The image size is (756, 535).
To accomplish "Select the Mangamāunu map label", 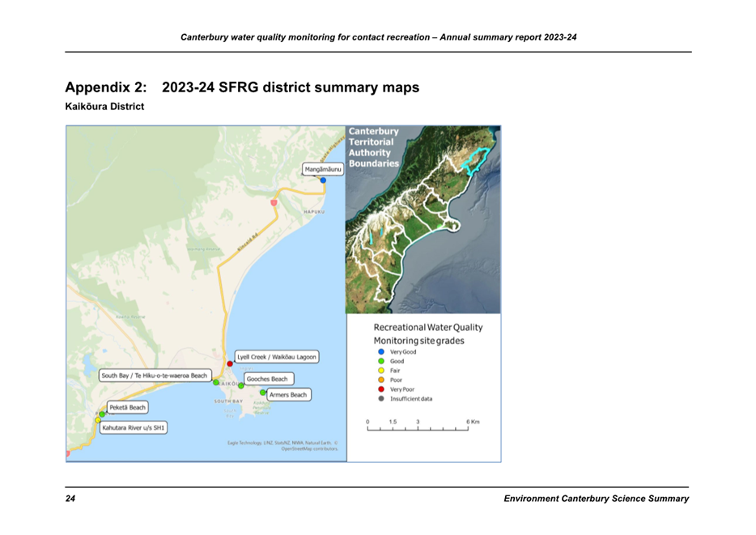I will (324, 169).
